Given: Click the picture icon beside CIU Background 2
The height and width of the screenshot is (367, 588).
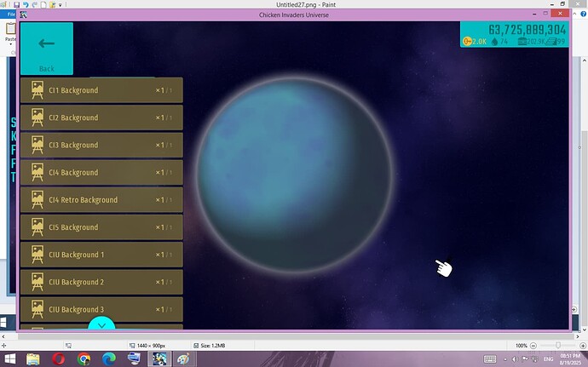Looking at the screenshot, I should point(37,282).
